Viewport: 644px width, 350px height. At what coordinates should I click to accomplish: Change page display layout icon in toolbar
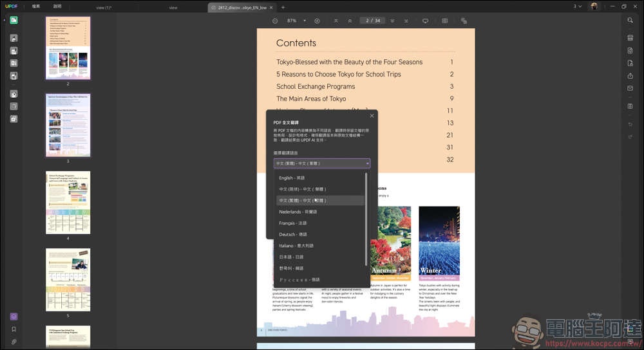point(445,21)
